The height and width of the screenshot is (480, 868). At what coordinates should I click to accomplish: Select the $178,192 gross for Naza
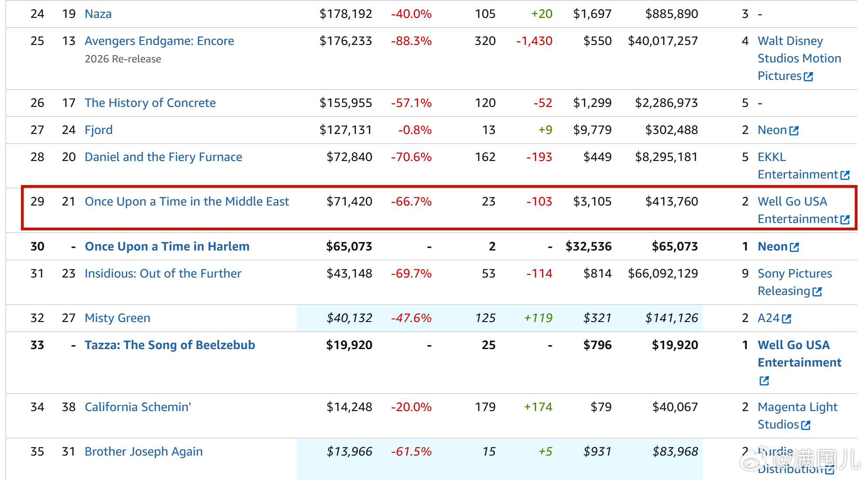point(346,14)
